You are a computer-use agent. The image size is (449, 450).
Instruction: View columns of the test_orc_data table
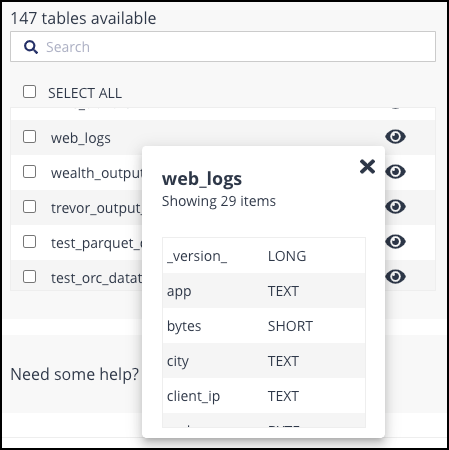pyautogui.click(x=395, y=277)
